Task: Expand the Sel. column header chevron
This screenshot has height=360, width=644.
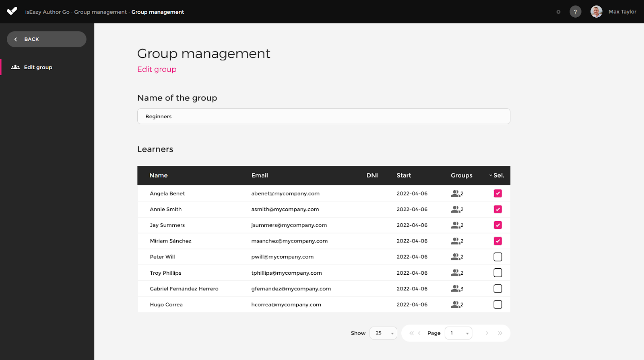Action: 491,175
